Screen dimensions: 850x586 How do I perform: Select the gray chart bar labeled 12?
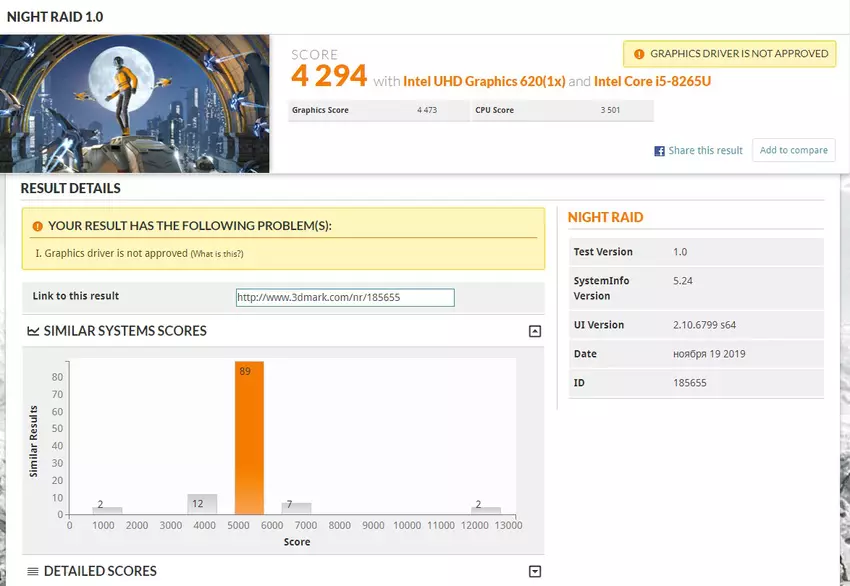(x=202, y=504)
